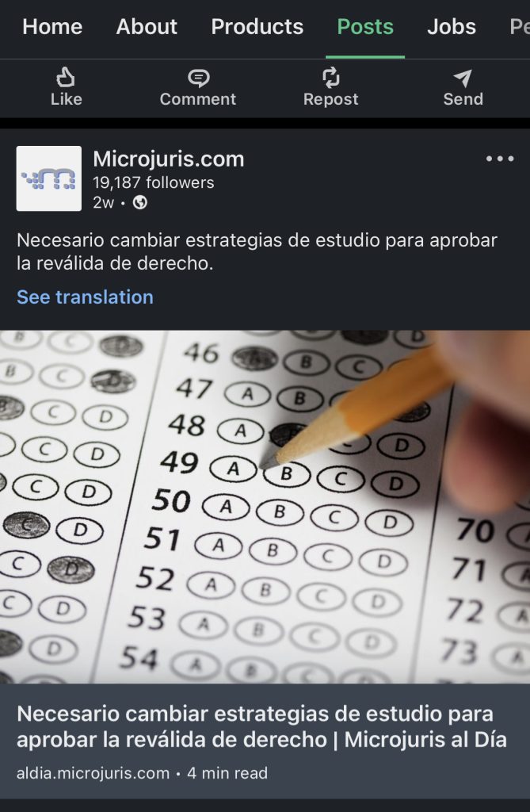This screenshot has width=530, height=812.
Task: Open the three-dot post options menu
Action: [x=499, y=159]
